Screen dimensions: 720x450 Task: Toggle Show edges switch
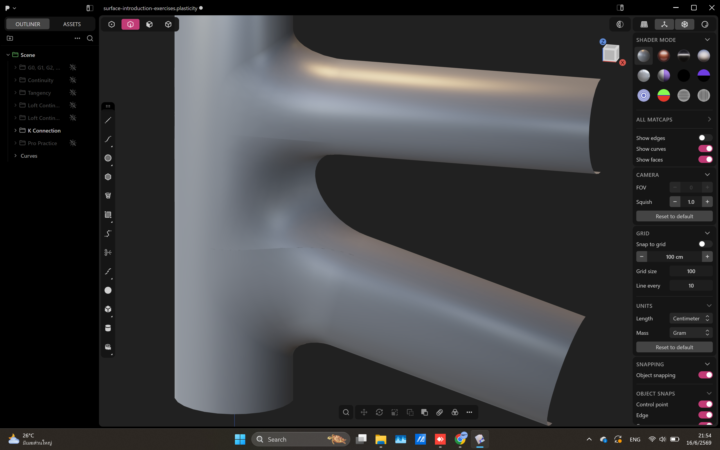pyautogui.click(x=705, y=138)
